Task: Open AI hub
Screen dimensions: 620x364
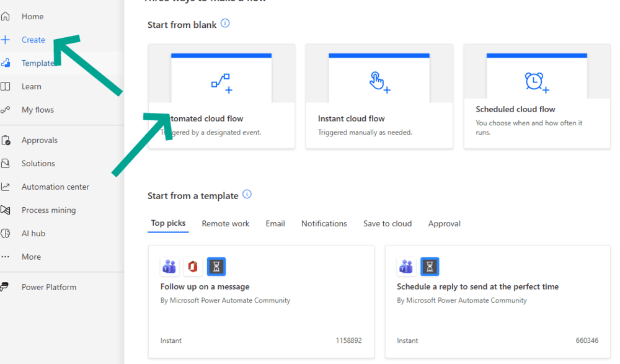Action: tap(33, 233)
